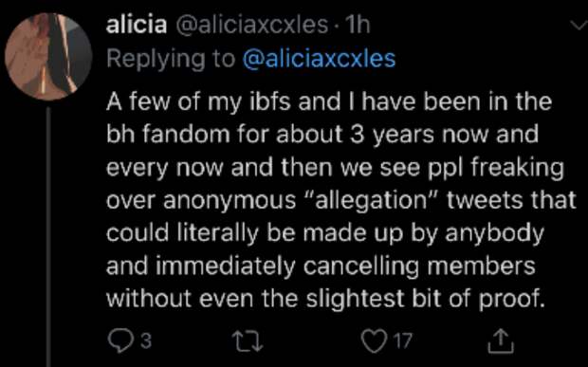Image resolution: width=588 pixels, height=367 pixels.
Task: Click the reply count 3
Action: click(146, 341)
